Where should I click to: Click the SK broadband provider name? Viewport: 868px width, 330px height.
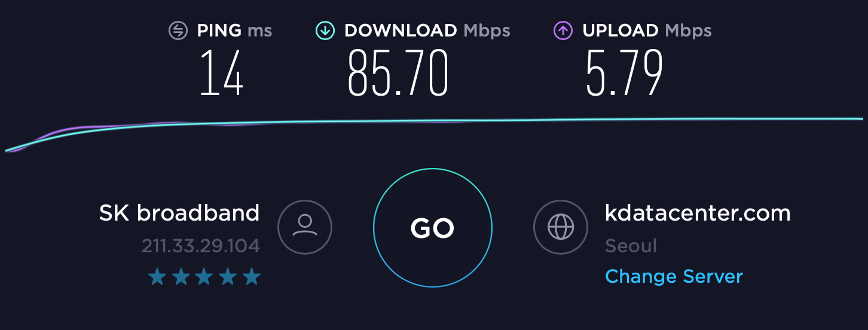click(179, 213)
